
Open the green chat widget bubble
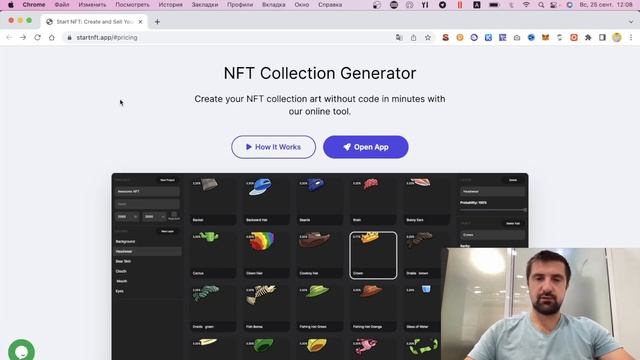tap(21, 351)
